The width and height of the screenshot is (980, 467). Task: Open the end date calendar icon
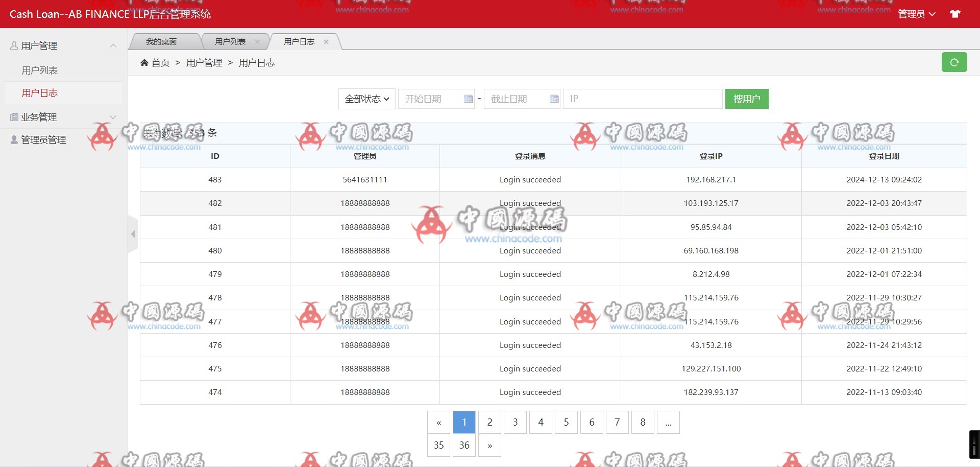[x=554, y=99]
